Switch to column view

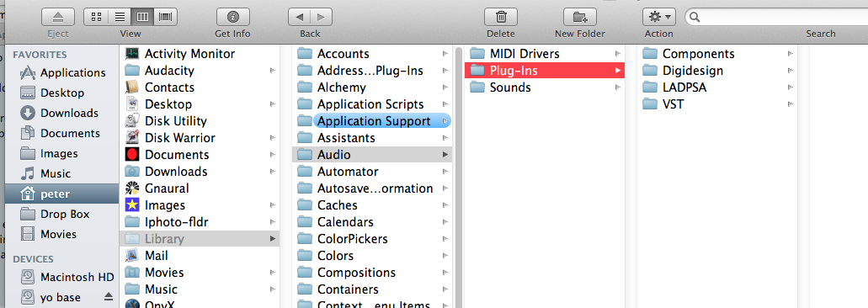pyautogui.click(x=142, y=17)
